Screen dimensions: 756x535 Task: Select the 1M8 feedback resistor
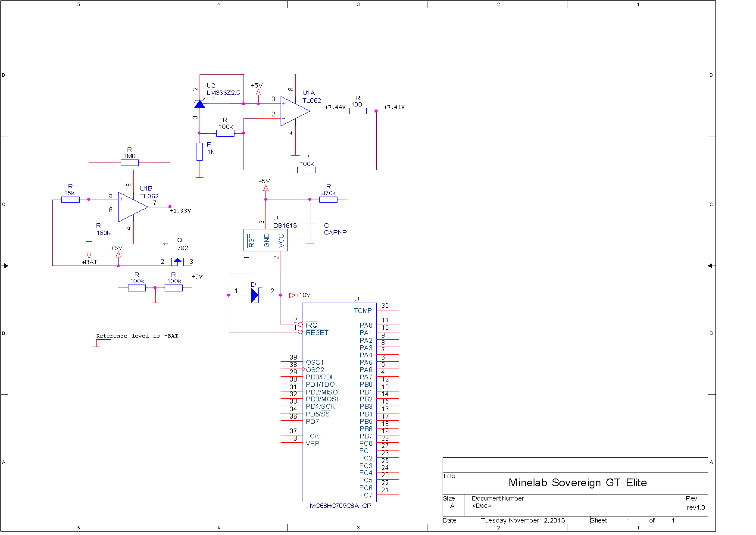(x=130, y=163)
